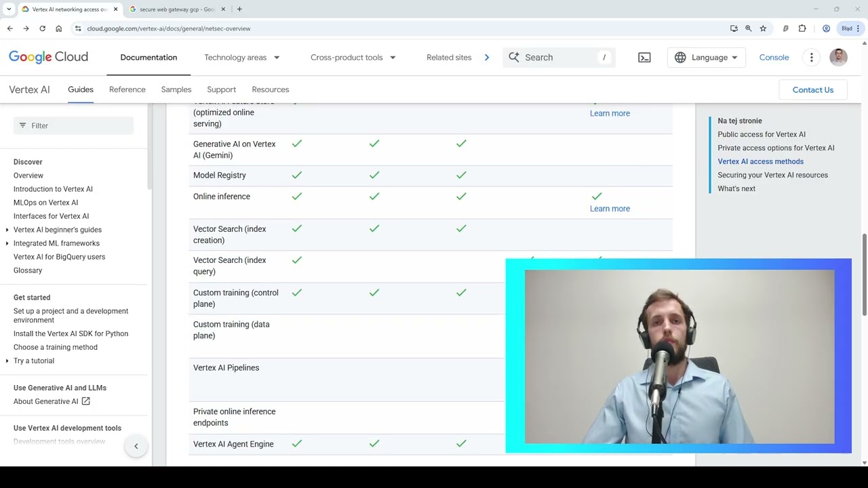This screenshot has height=488, width=868.
Task: Click the Błąd profile error button
Action: [x=850, y=28]
